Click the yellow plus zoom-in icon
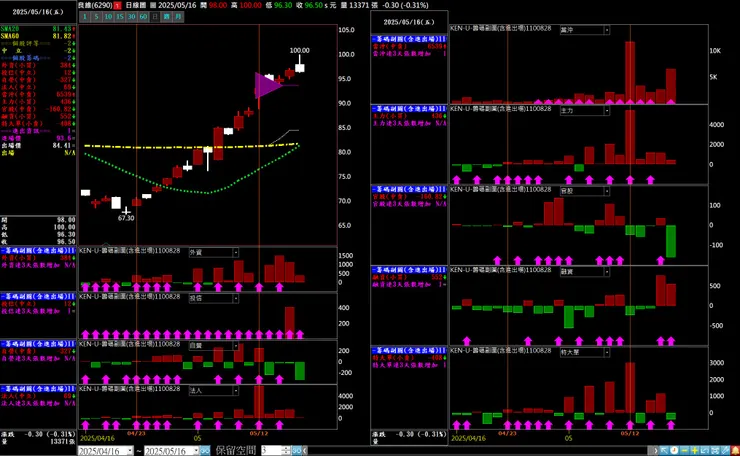 [695, 450]
